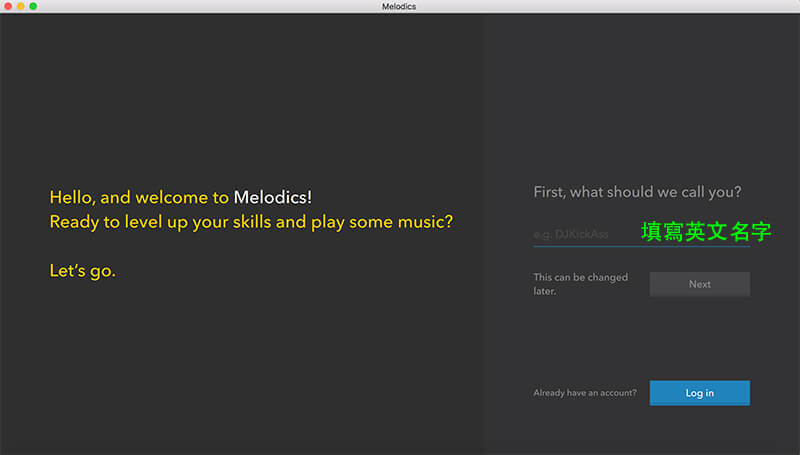Maximize the Melodics window with green button
800x455 pixels.
point(33,6)
